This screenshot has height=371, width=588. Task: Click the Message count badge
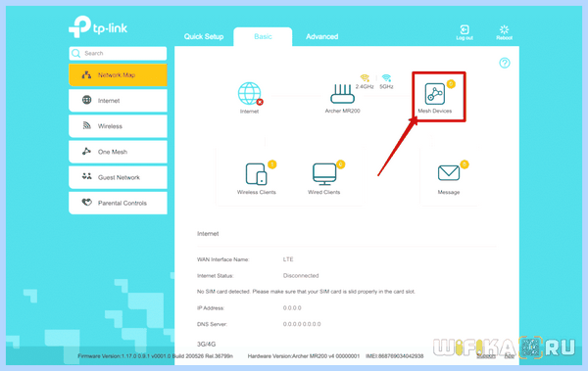coord(465,164)
